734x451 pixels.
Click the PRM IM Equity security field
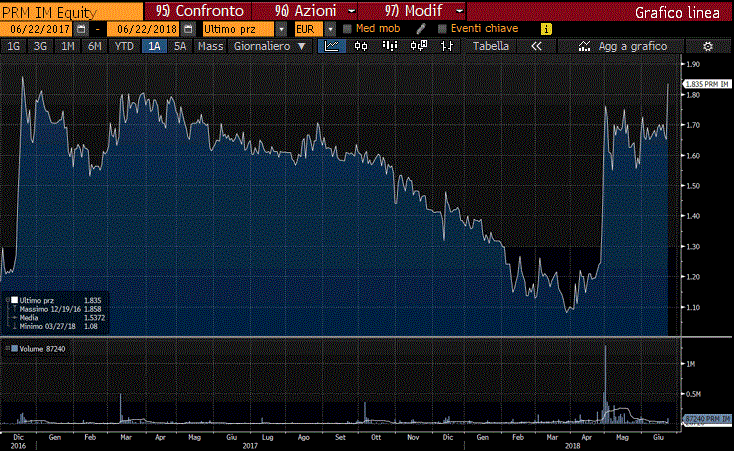72,12
